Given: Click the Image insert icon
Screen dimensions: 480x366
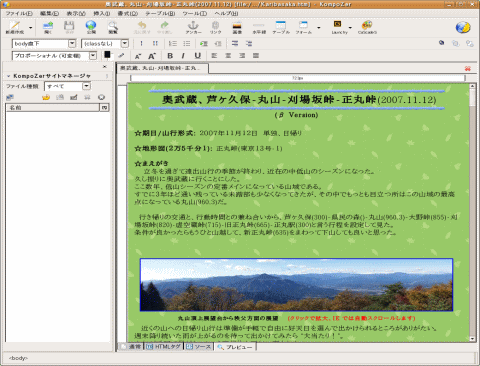Looking at the screenshot, I should [237, 27].
